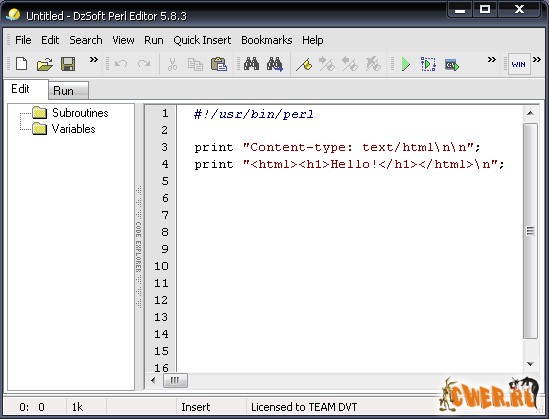The height and width of the screenshot is (419, 549).
Task: Clear all bookmarks icon
Action: point(373,64)
